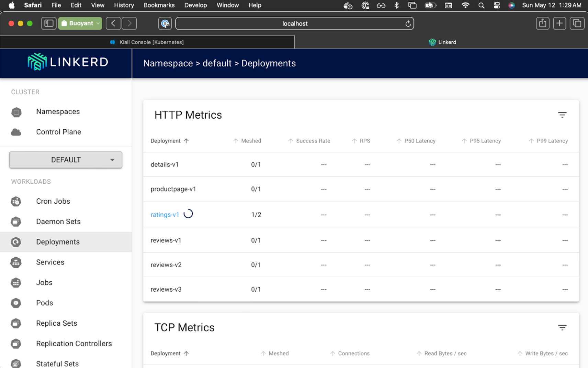Click the Pods icon
Viewport: 588px width, 368px height.
[16, 303]
